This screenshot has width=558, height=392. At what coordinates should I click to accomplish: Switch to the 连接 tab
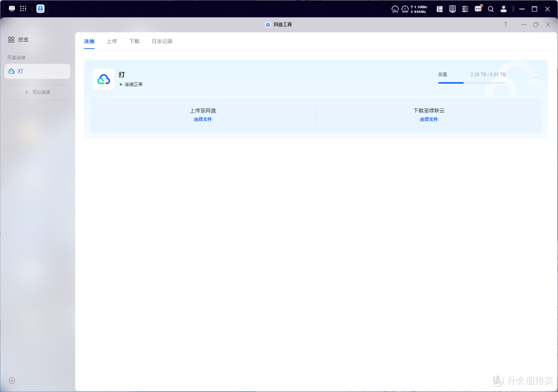[x=89, y=41]
